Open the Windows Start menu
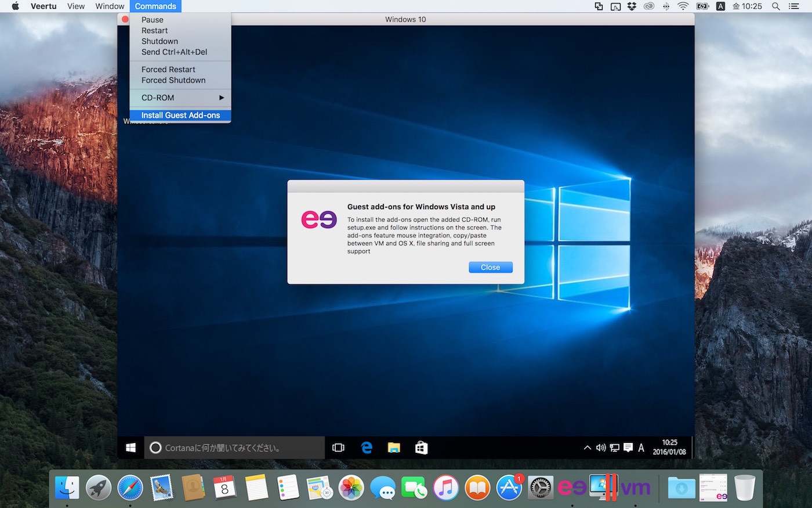 (130, 448)
